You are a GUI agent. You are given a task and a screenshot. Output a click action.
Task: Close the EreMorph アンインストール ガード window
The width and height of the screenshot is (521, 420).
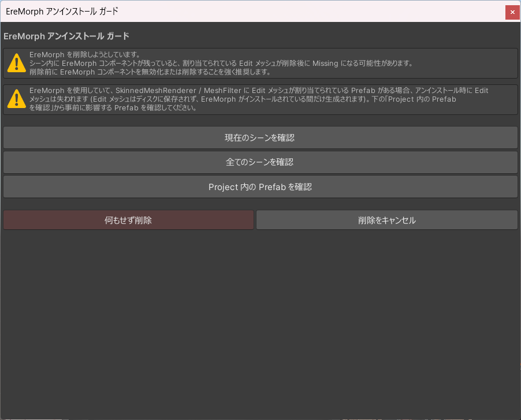[512, 12]
